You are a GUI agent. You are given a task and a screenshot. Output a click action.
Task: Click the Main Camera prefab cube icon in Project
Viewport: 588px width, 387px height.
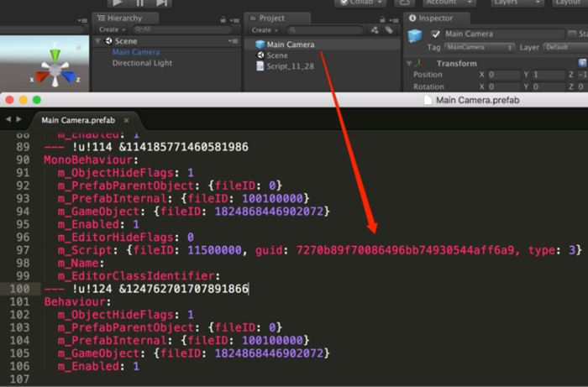click(x=260, y=44)
